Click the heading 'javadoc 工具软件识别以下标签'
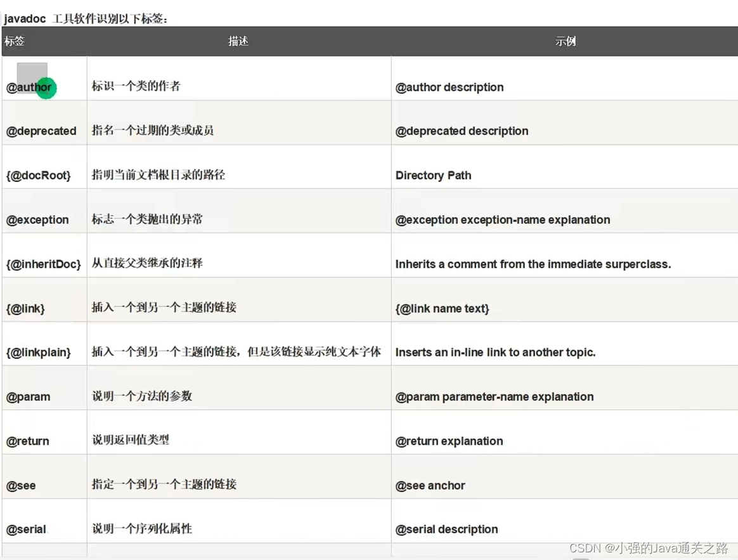 (x=86, y=19)
